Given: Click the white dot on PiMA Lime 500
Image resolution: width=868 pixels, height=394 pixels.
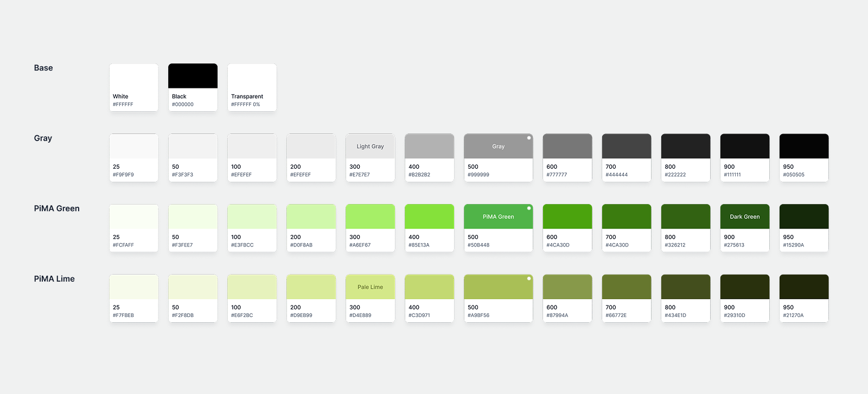Looking at the screenshot, I should [x=529, y=278].
